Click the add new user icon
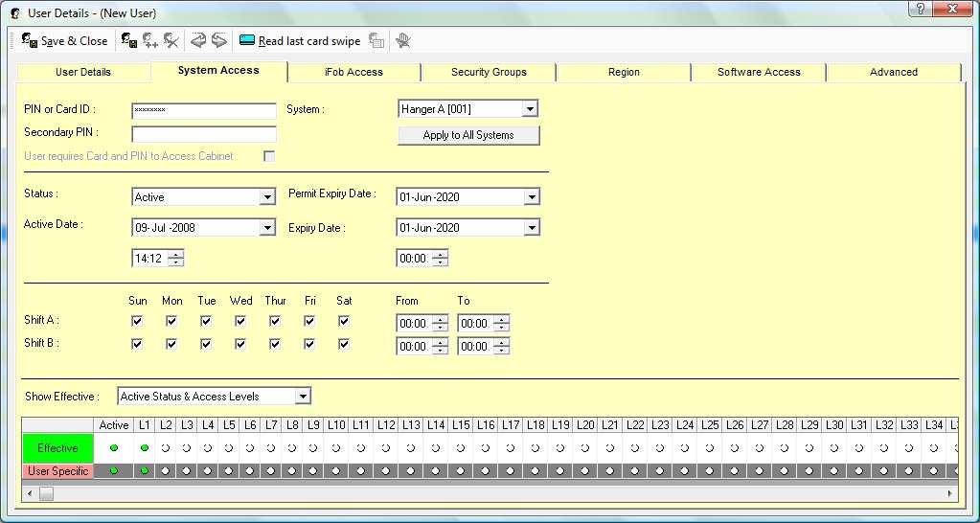Image resolution: width=980 pixels, height=523 pixels. click(150, 40)
